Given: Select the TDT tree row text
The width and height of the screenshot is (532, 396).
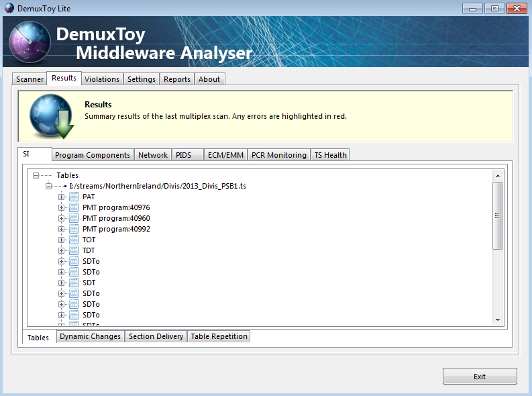Looking at the screenshot, I should tap(89, 250).
